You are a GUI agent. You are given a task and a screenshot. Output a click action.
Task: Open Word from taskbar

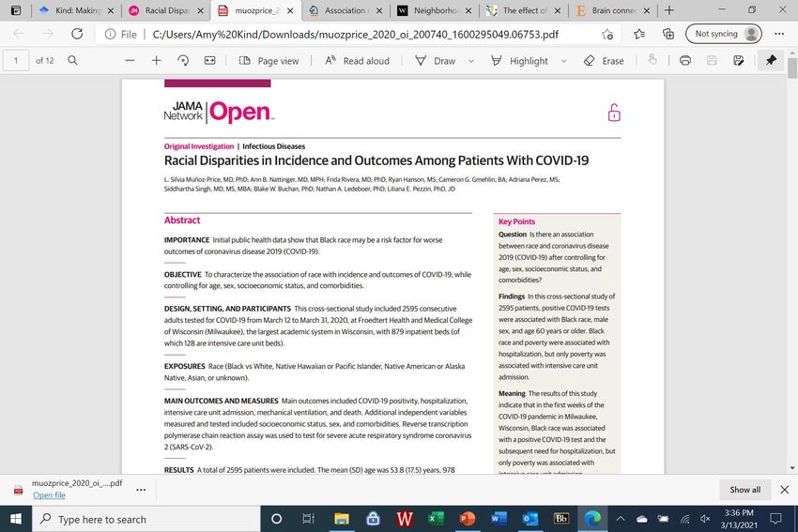click(x=499, y=519)
